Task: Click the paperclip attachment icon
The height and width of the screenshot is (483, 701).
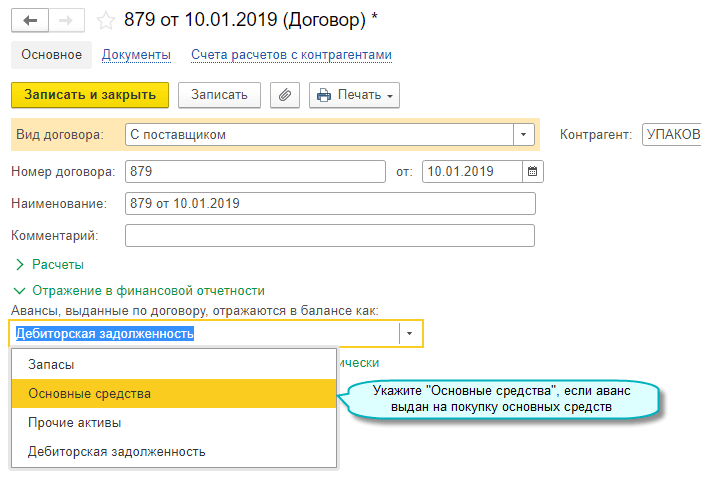Action: 285,95
